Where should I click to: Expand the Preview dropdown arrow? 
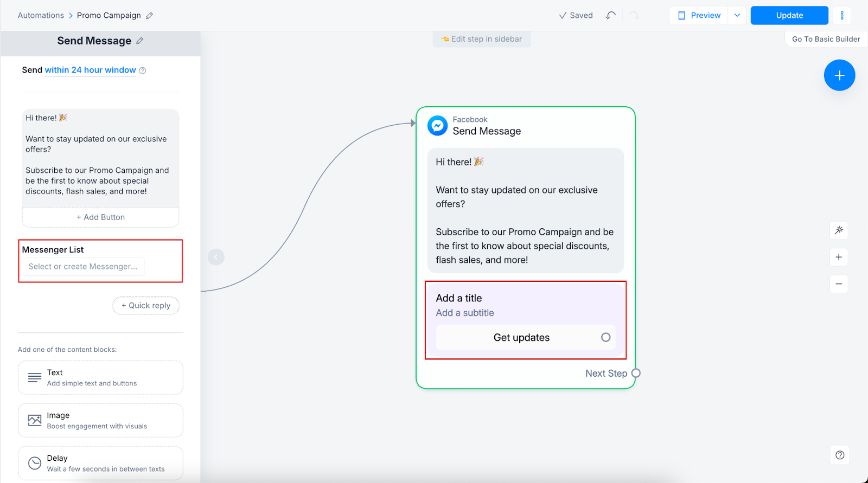(x=737, y=15)
